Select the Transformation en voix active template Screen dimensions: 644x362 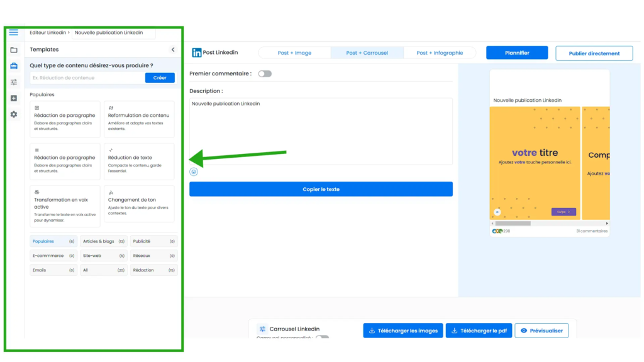tap(65, 206)
